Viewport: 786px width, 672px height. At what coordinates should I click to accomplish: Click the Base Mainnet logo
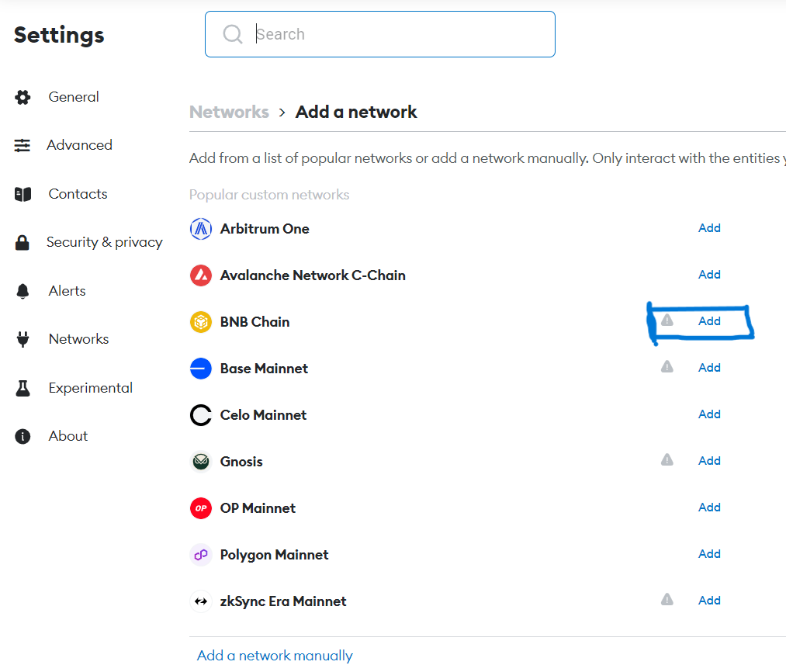point(200,369)
